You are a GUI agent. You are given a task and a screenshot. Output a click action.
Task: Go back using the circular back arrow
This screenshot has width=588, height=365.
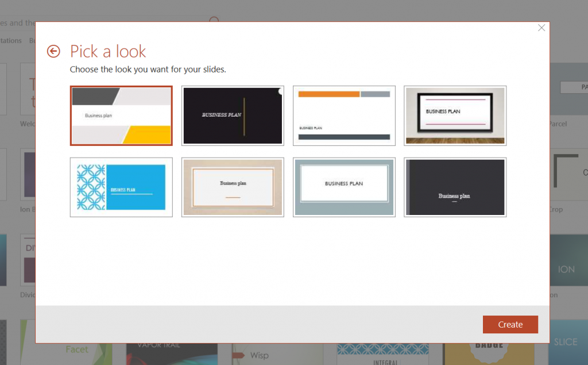pyautogui.click(x=53, y=51)
